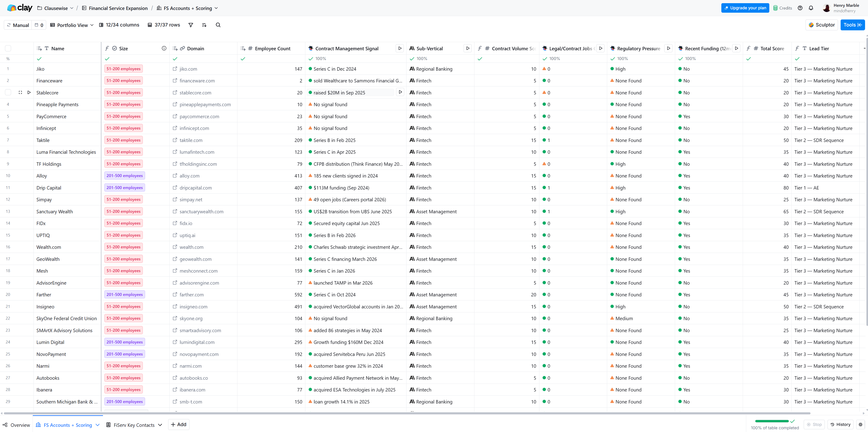868x432 pixels.
Task: Open the Lead Tier column header
Action: point(825,48)
